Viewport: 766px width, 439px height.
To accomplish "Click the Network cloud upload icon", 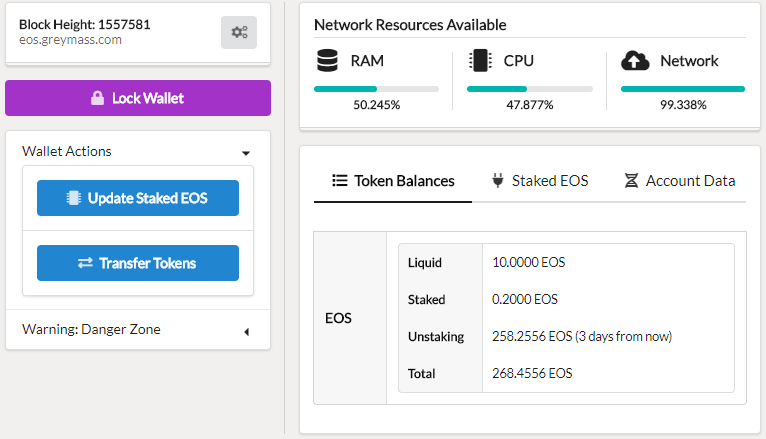I will tap(635, 61).
